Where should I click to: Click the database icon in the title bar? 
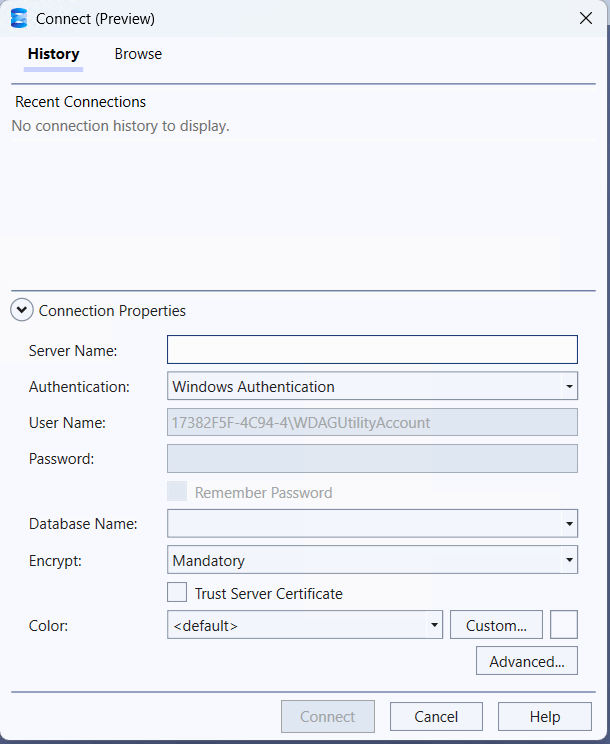coord(18,18)
